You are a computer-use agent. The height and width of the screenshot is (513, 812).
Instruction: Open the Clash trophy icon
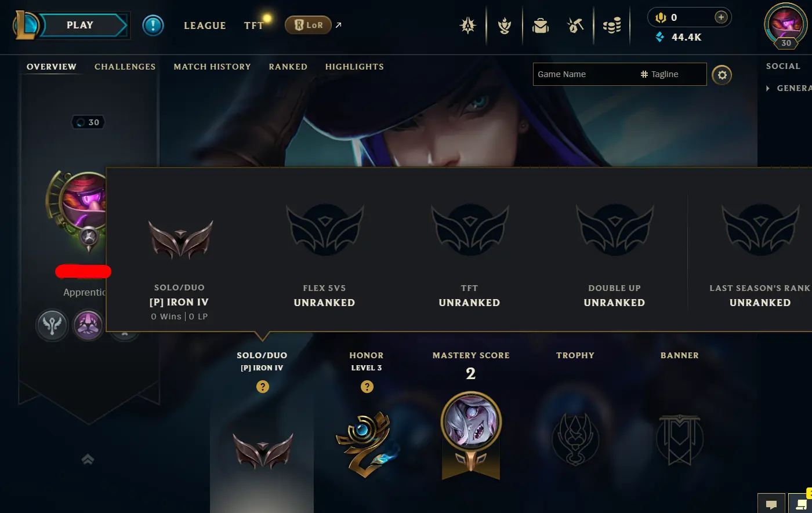click(505, 26)
